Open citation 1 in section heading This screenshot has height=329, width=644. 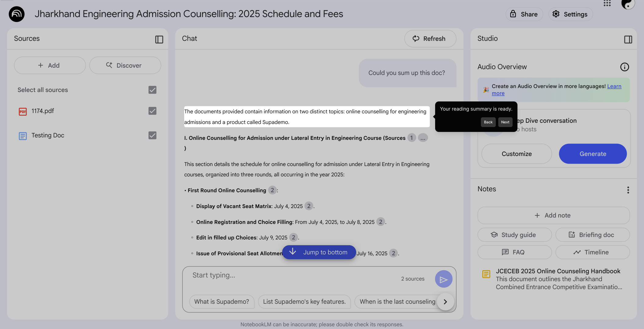pyautogui.click(x=412, y=138)
